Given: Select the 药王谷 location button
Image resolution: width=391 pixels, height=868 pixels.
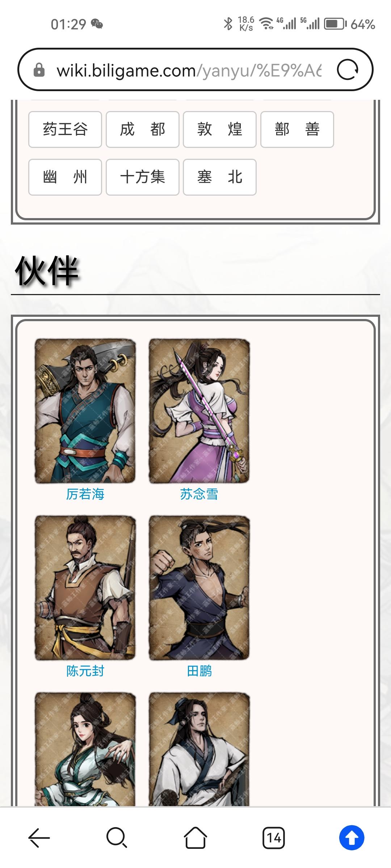Looking at the screenshot, I should pyautogui.click(x=65, y=129).
